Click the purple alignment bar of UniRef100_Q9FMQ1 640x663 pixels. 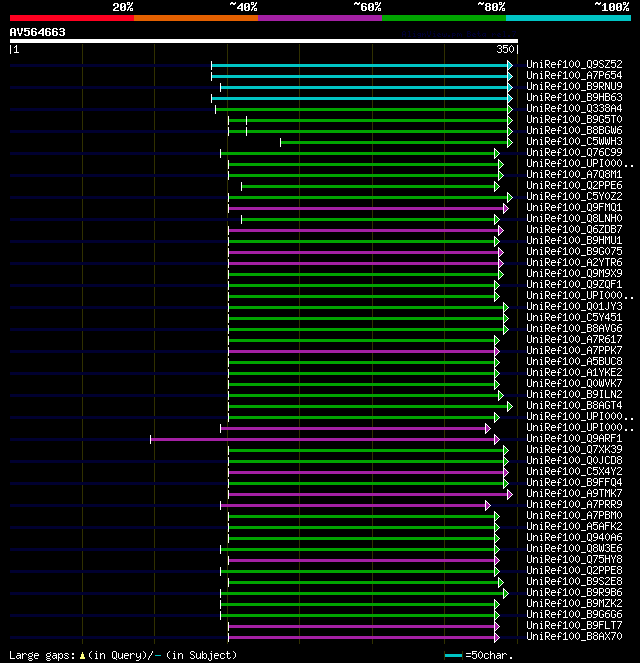pyautogui.click(x=368, y=208)
